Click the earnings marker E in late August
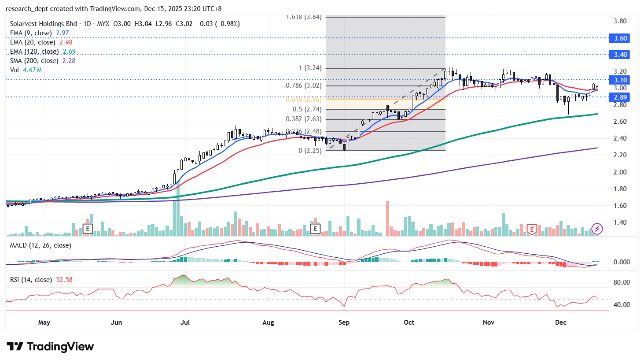The width and height of the screenshot is (644, 363). (315, 229)
